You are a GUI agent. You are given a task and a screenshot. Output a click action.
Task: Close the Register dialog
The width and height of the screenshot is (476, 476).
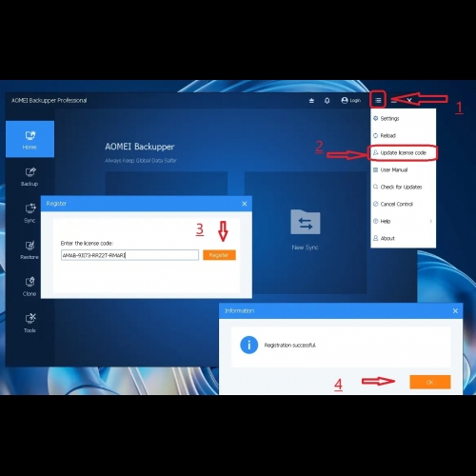pos(245,204)
